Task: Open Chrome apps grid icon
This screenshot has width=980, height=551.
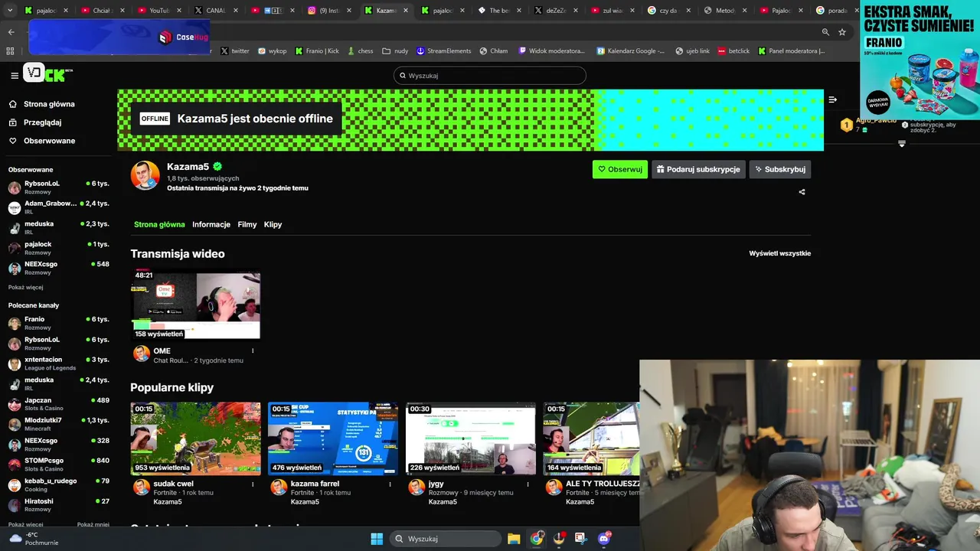Action: 10,51
